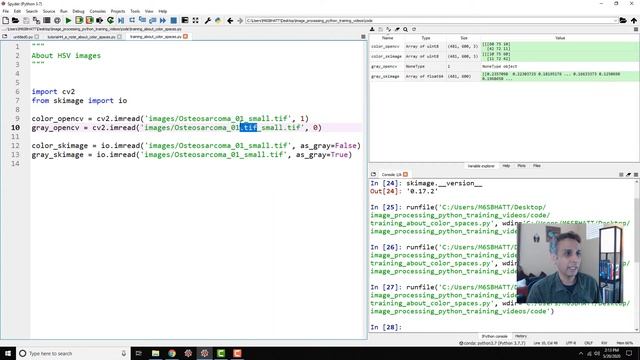Screen dimensions: 640x360
Task: Maximize the current pane icon
Action: point(185,20)
